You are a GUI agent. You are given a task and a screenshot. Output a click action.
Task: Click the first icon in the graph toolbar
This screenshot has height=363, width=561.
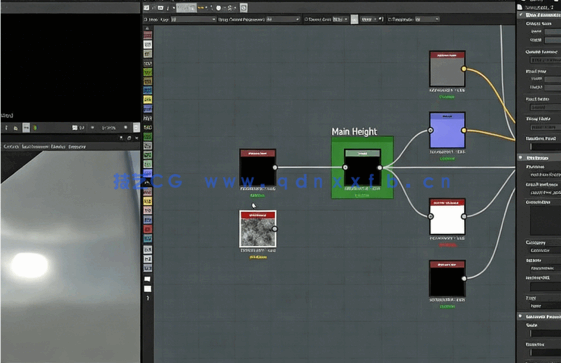[x=147, y=8]
